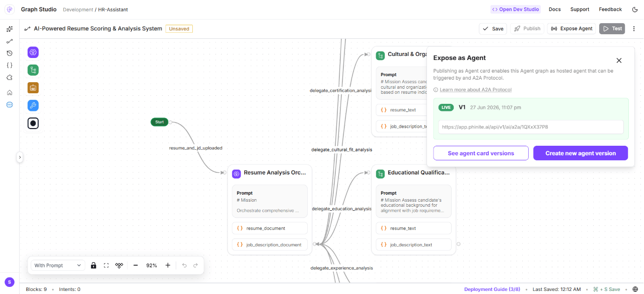Select the Resume Analysis Orchestrator node header
Screen dimensions: 644x294
click(x=269, y=173)
